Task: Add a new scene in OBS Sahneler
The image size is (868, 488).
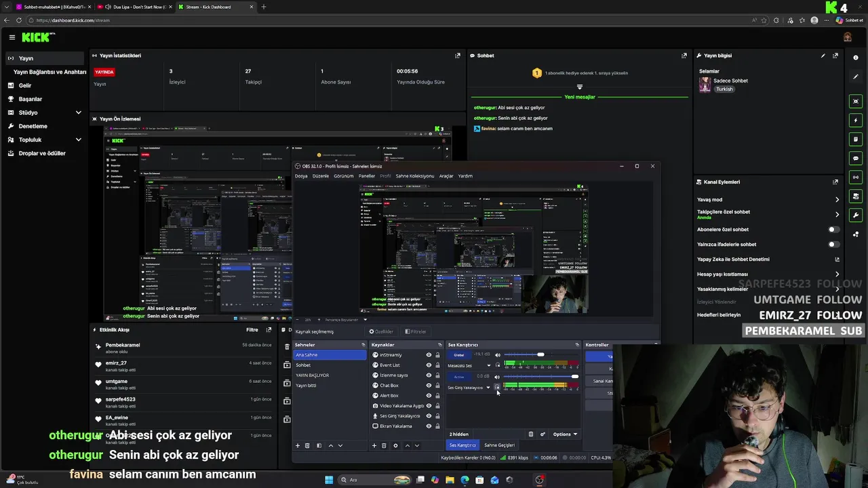Action: [297, 445]
